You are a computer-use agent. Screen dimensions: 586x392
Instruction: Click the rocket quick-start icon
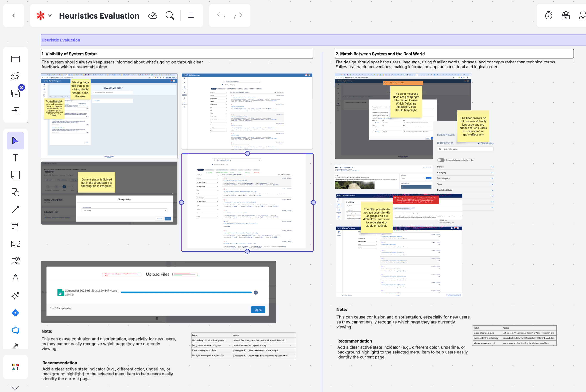[x=15, y=76]
